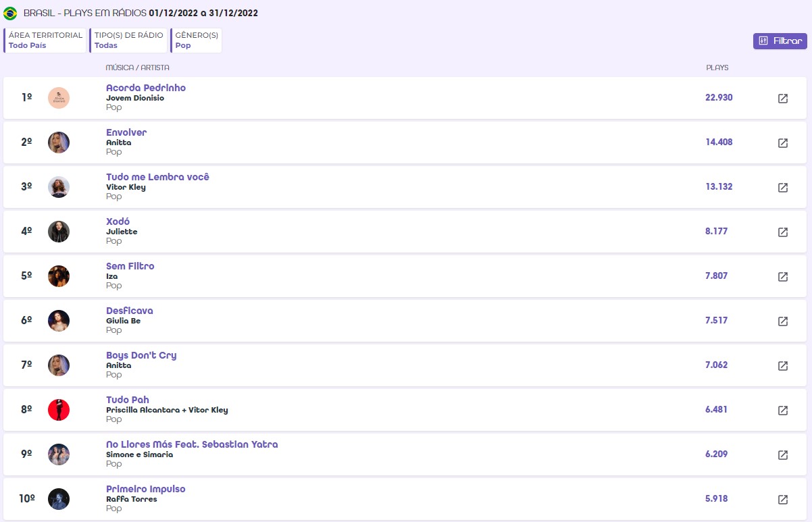
Task: Click artist name Jovem Dionisio
Action: (x=135, y=98)
